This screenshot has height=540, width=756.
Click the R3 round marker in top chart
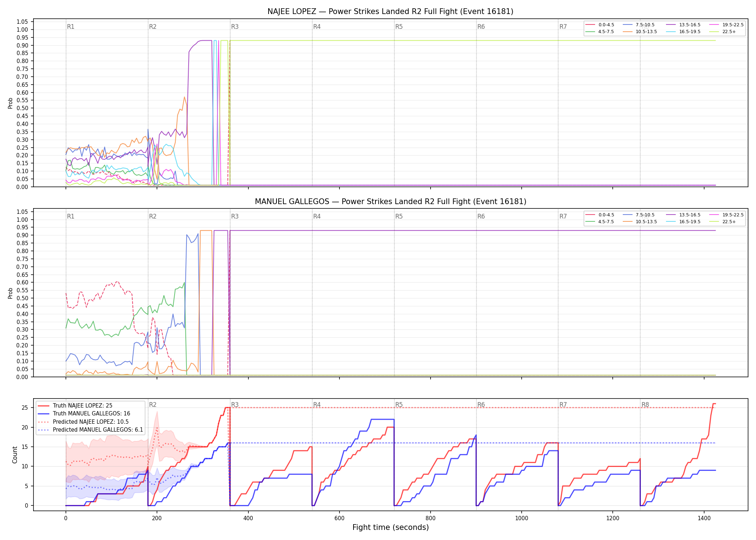click(x=235, y=27)
